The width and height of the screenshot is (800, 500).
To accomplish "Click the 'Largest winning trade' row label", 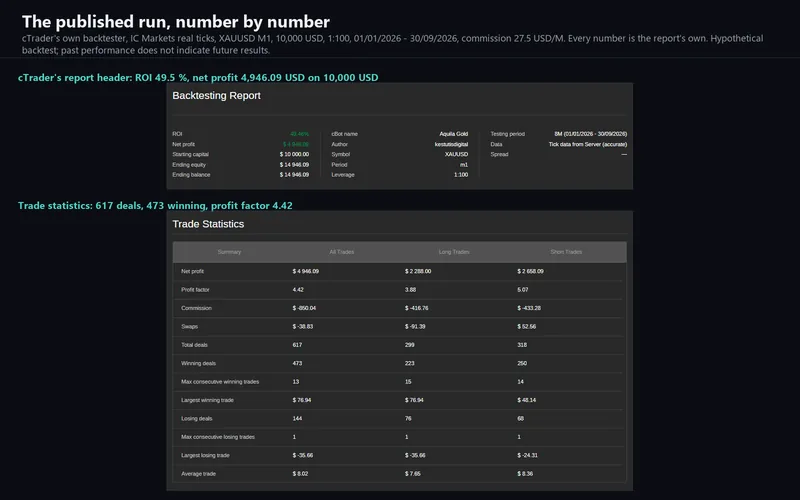I will click(207, 400).
